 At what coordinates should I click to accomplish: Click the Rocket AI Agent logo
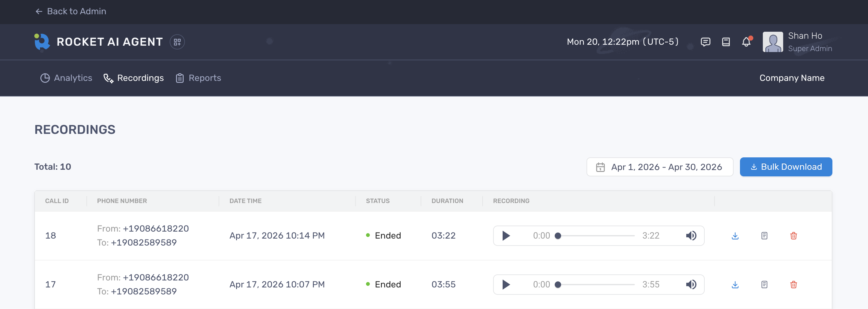pyautogui.click(x=42, y=42)
